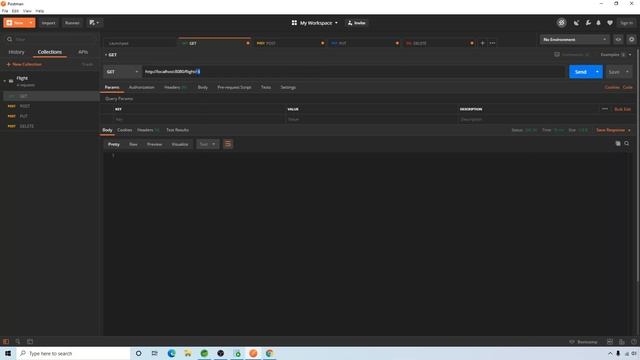Click the Sign In button
Screen dimensions: 640x360
626,23
